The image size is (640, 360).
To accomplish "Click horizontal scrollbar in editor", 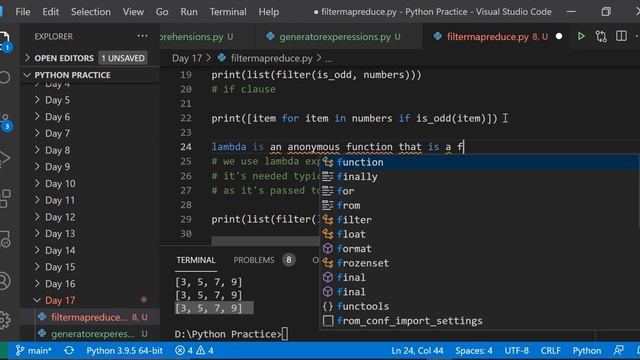I will tap(265, 242).
